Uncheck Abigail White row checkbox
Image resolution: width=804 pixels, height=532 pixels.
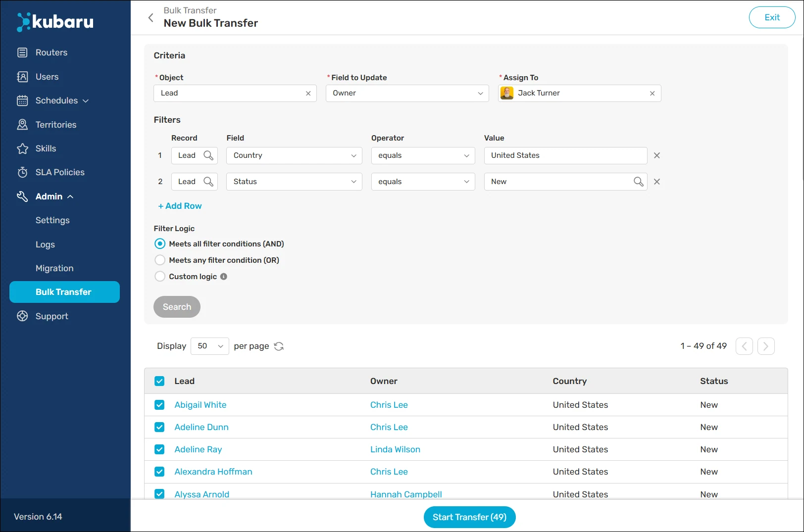click(159, 405)
